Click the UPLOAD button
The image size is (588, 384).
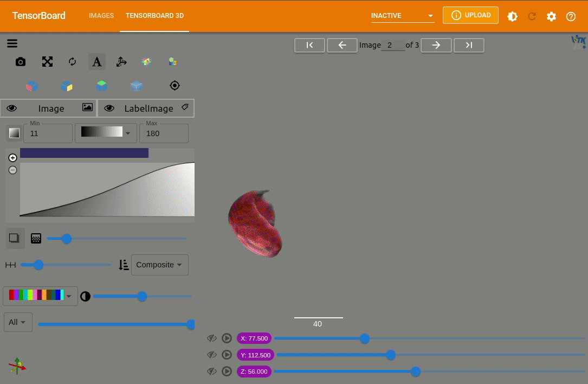point(470,15)
